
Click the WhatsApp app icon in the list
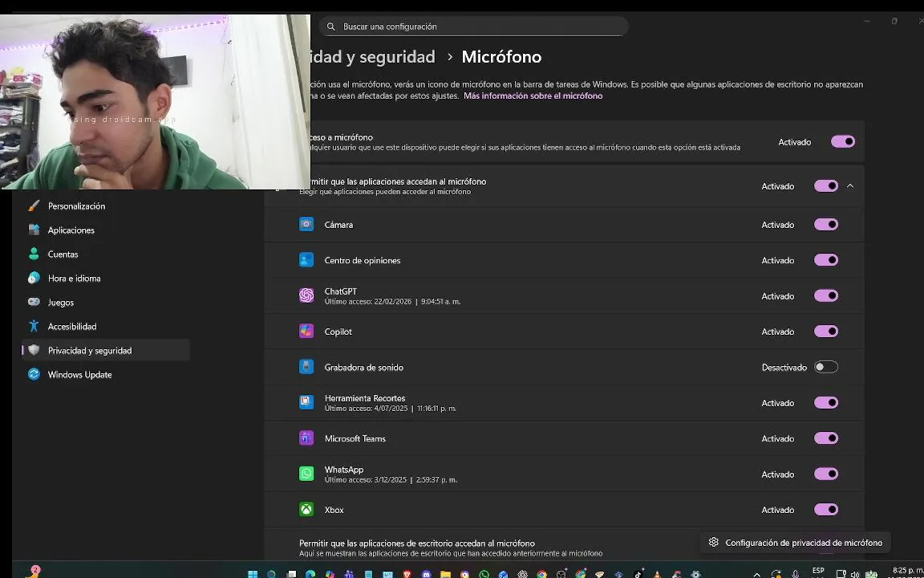click(x=306, y=474)
